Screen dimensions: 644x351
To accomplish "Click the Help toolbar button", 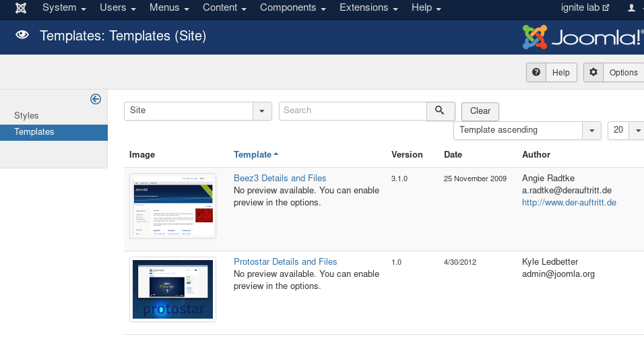I will (552, 72).
